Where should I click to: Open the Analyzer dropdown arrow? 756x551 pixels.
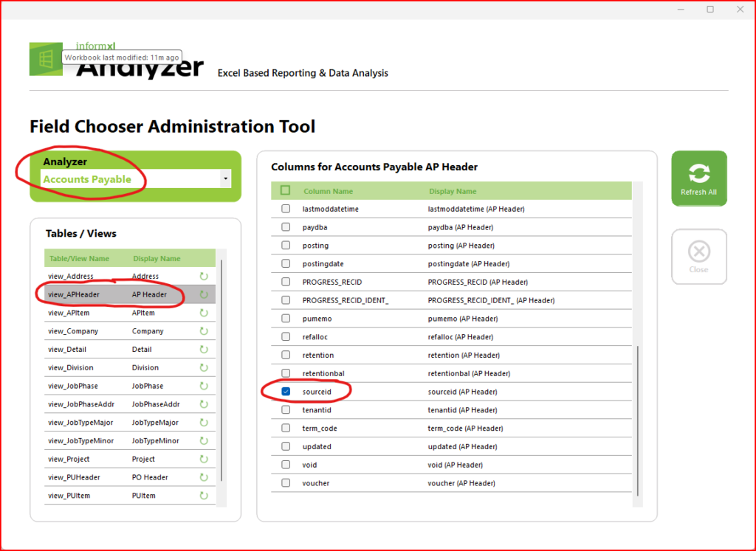tap(225, 179)
